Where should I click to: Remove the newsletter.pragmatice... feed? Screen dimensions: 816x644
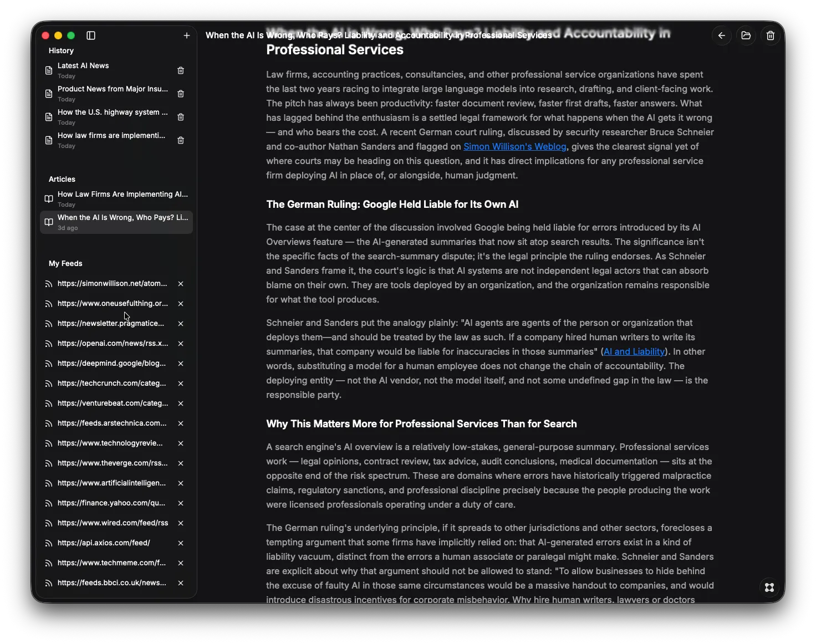click(181, 324)
